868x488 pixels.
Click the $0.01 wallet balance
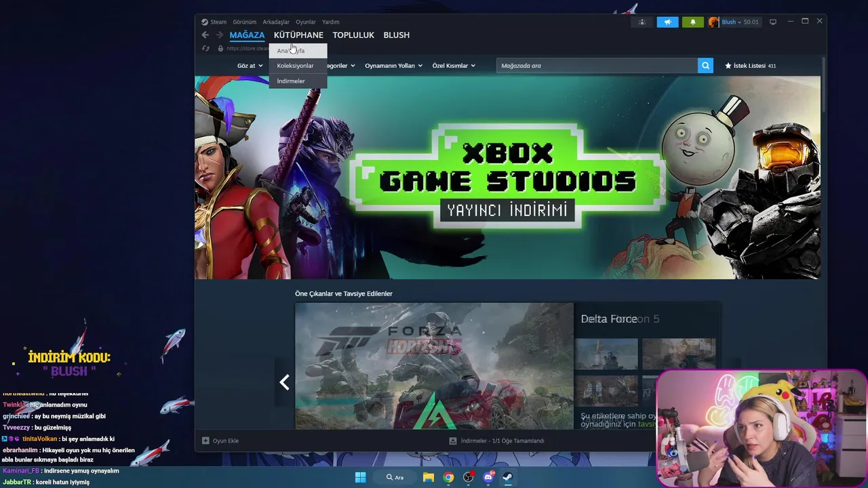[x=751, y=22]
